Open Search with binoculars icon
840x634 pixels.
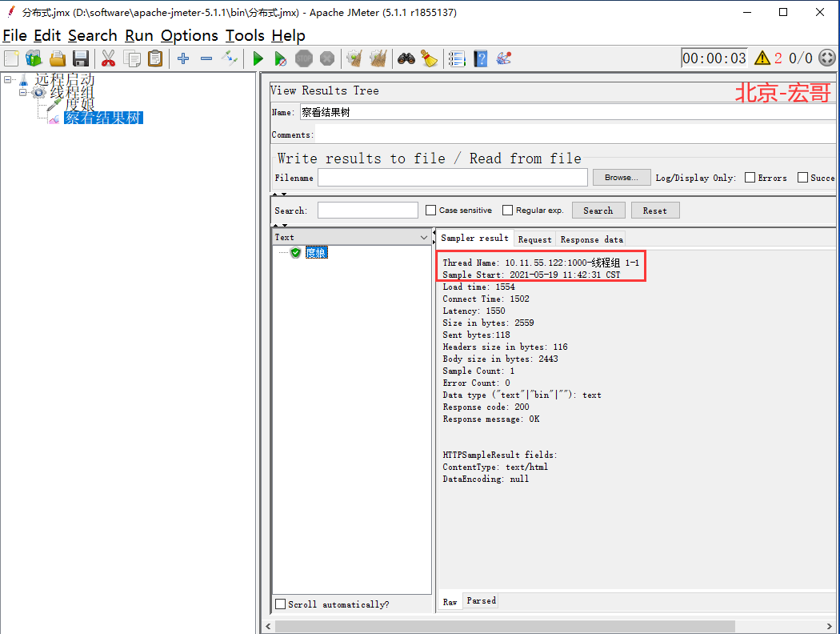pos(406,58)
